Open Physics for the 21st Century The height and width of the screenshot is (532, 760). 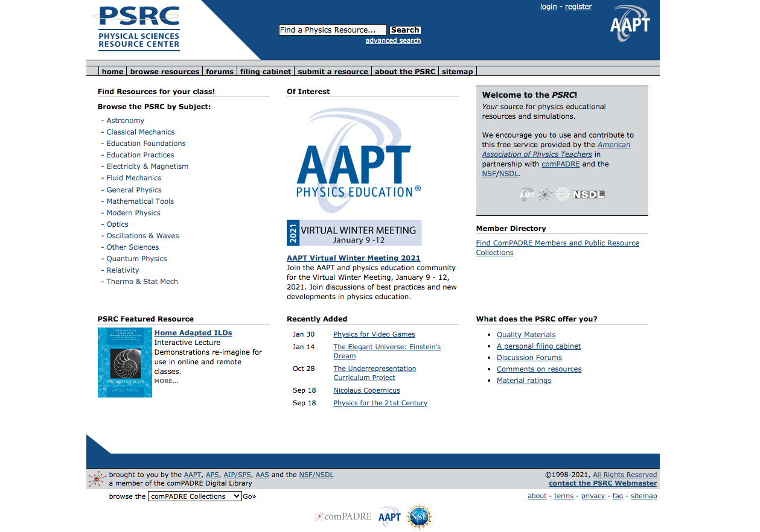click(x=380, y=403)
